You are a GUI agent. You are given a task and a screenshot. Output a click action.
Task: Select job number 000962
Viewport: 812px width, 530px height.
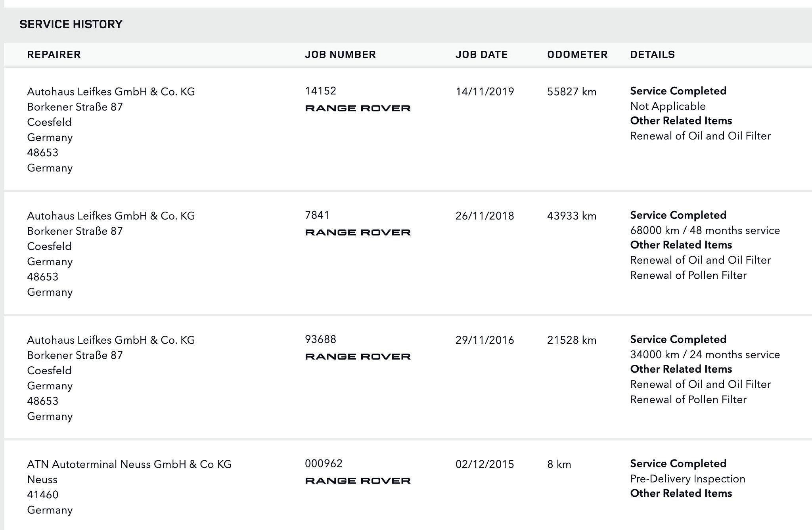(x=324, y=463)
